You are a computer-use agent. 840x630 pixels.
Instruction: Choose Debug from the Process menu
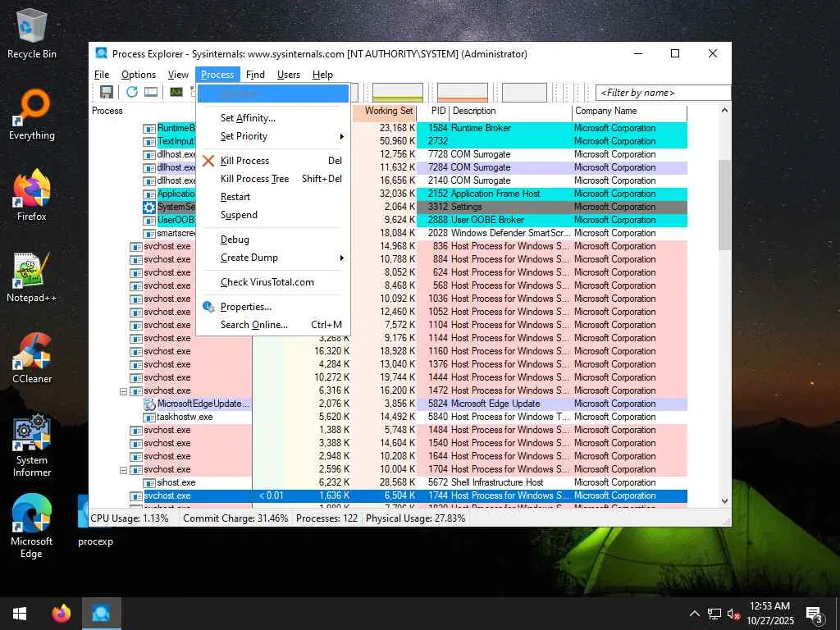[273, 240]
